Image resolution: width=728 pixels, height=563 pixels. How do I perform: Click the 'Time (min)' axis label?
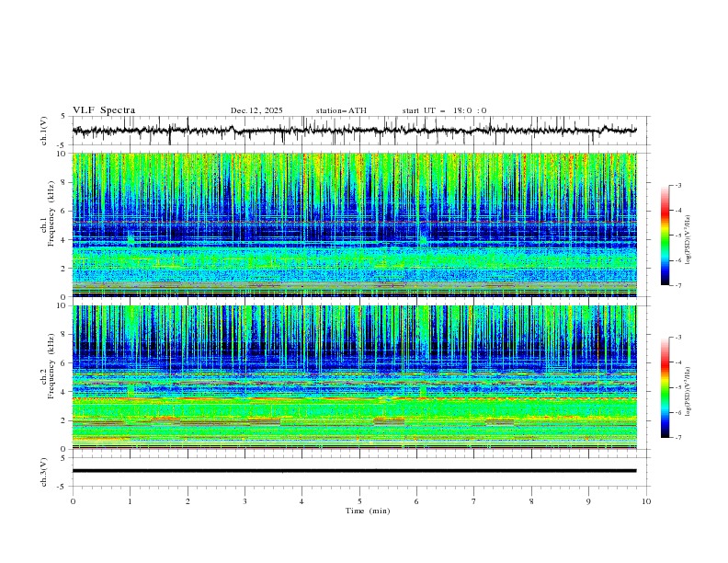tap(368, 511)
